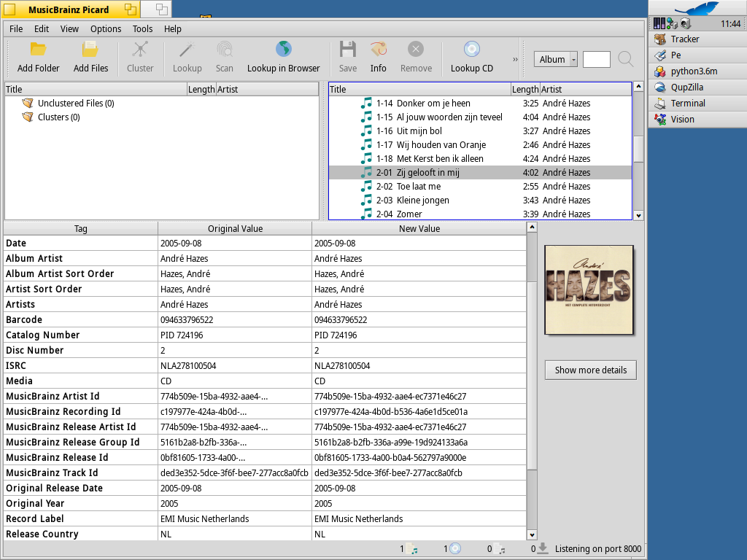Click the Tag column header
This screenshot has height=560, width=747.
point(80,228)
